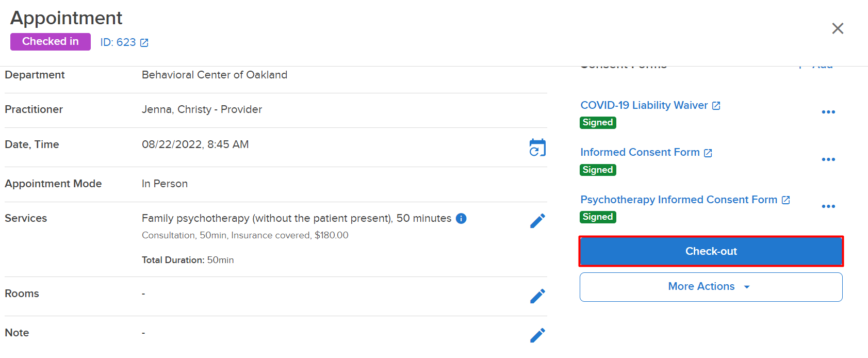The height and width of the screenshot is (358, 868).
Task: Close the Appointment dialog with X
Action: (838, 28)
